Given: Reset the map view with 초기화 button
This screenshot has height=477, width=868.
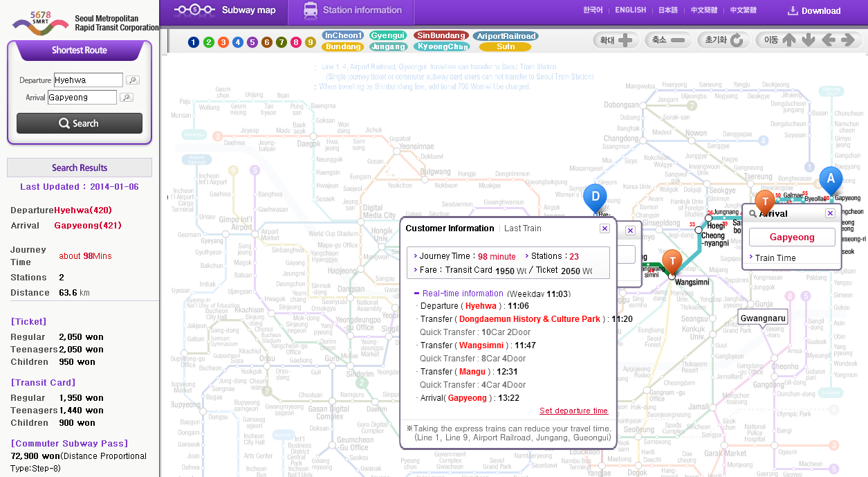Looking at the screenshot, I should point(723,40).
